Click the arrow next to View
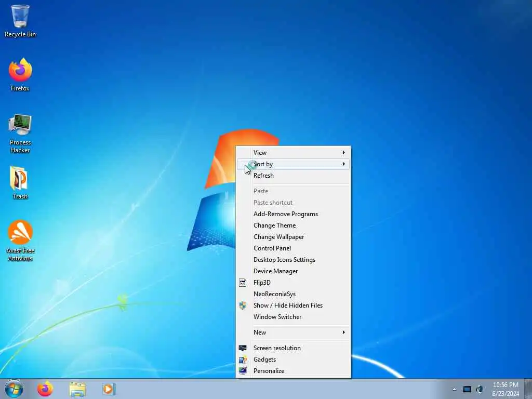 (344, 153)
